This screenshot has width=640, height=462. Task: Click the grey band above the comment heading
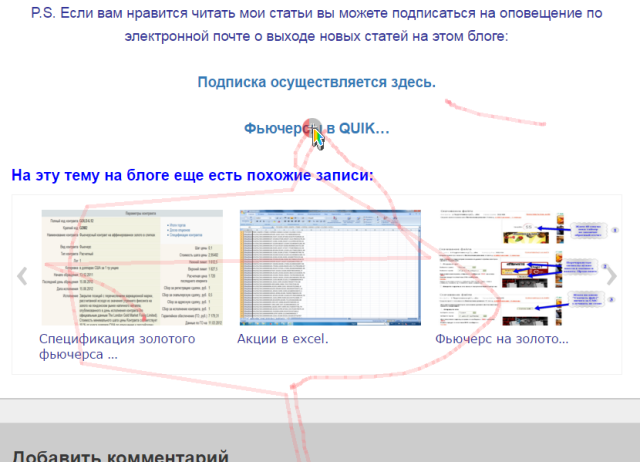pyautogui.click(x=320, y=410)
